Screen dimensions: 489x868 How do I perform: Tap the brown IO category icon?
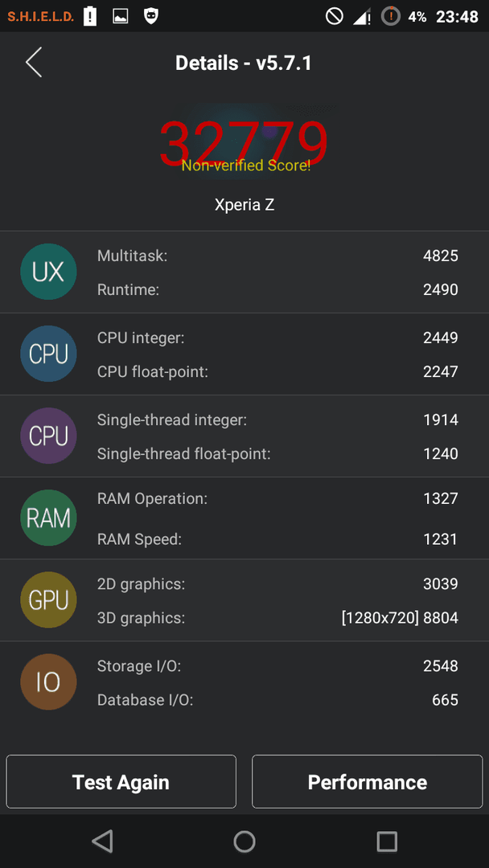pos(49,682)
